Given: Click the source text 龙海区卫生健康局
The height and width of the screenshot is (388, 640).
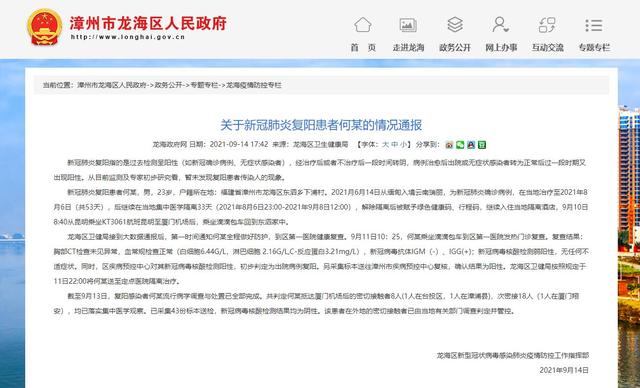Looking at the screenshot, I should (320, 144).
